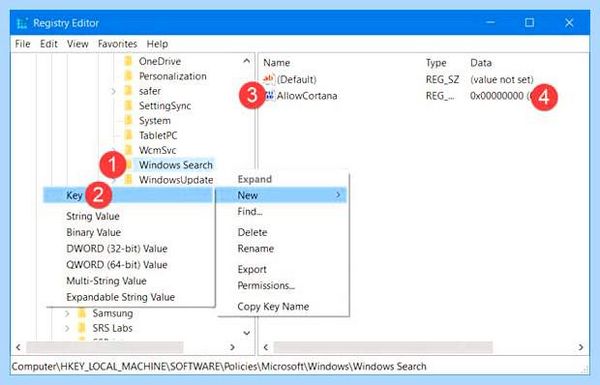Screen dimensions: 600x385
Task: Click tree pane horizontal scroll right arrow
Action: (x=232, y=347)
